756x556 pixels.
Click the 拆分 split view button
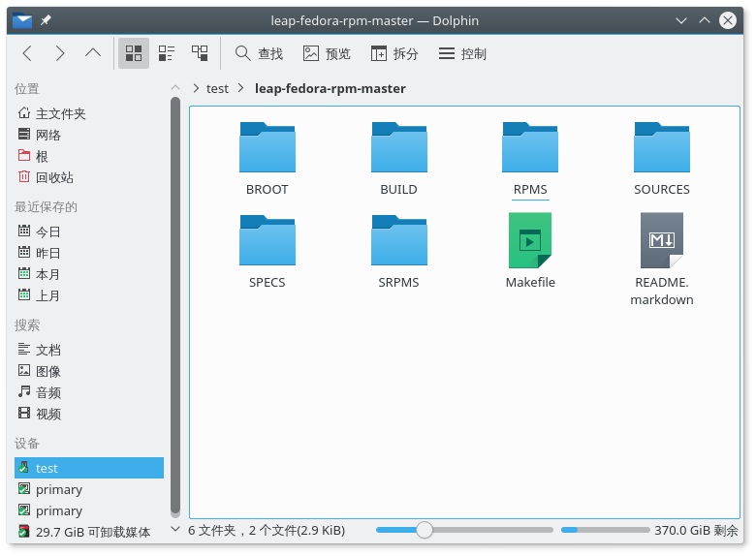(394, 53)
